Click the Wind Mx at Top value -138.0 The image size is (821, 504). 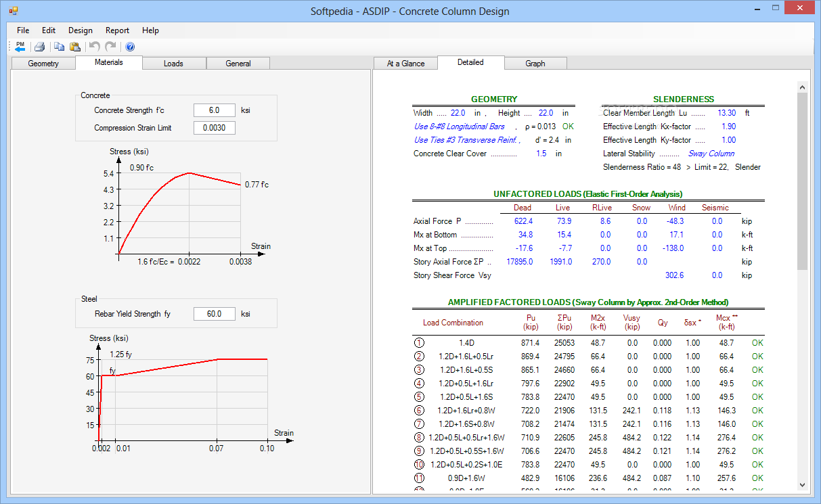tap(673, 248)
